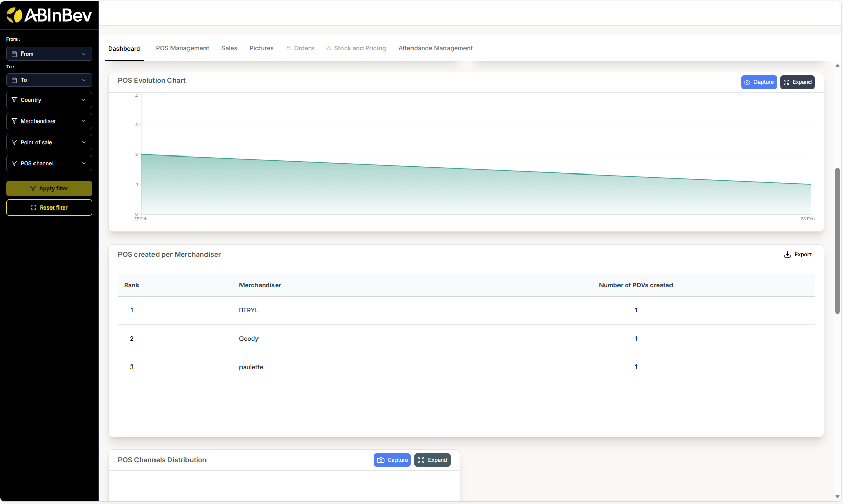Viewport: 843px width, 504px height.
Task: Switch to the POS Management tab
Action: click(182, 48)
